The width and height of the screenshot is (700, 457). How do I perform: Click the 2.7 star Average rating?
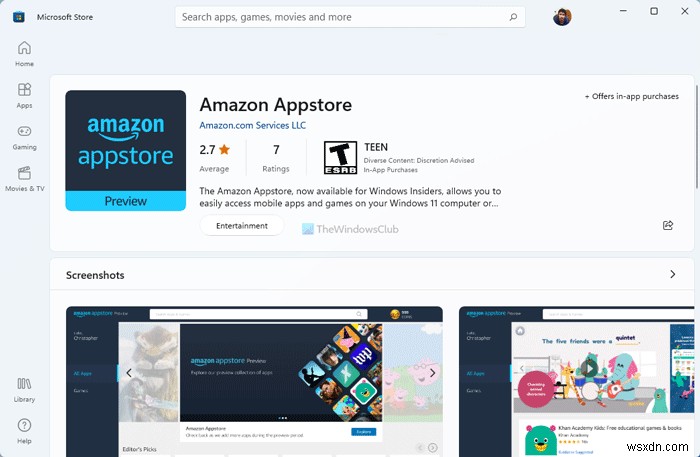click(x=214, y=158)
